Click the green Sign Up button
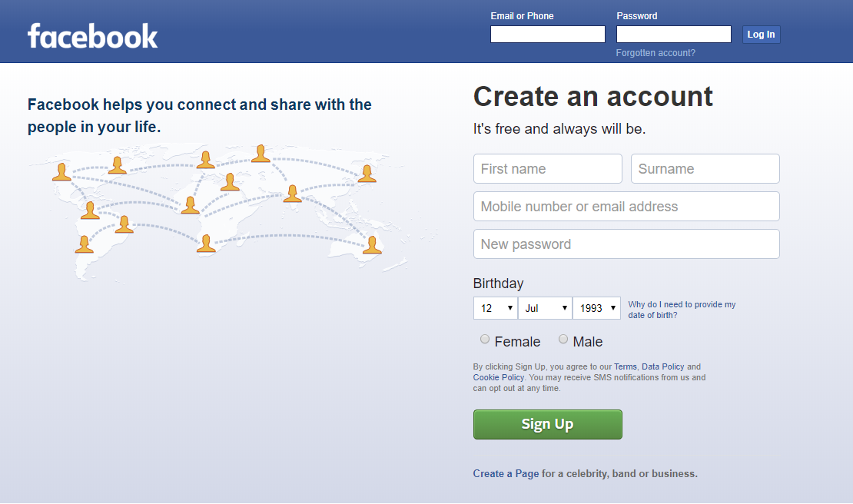 click(x=547, y=424)
